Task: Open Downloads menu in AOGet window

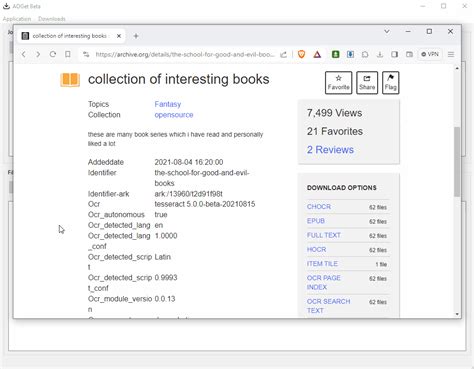Action: (52, 19)
